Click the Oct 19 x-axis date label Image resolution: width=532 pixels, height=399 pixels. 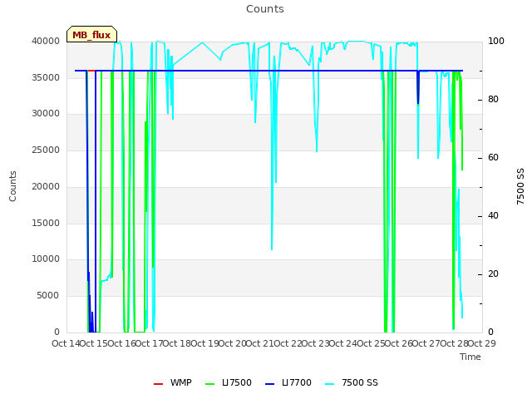[205, 343]
